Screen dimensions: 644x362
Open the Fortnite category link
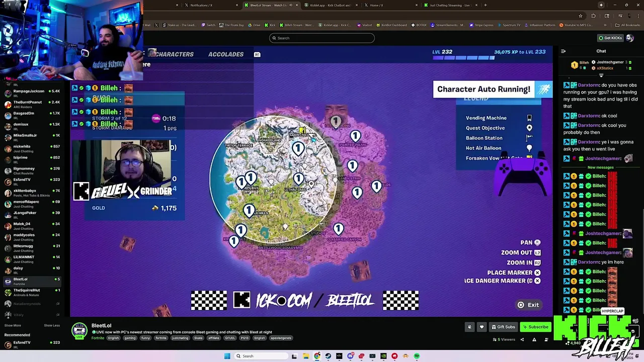click(98, 338)
